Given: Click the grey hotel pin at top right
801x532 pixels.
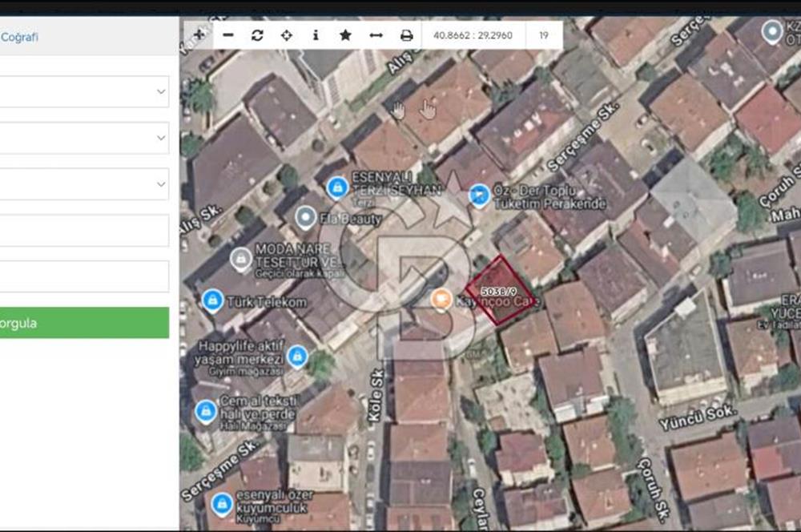Looking at the screenshot, I should [x=772, y=32].
